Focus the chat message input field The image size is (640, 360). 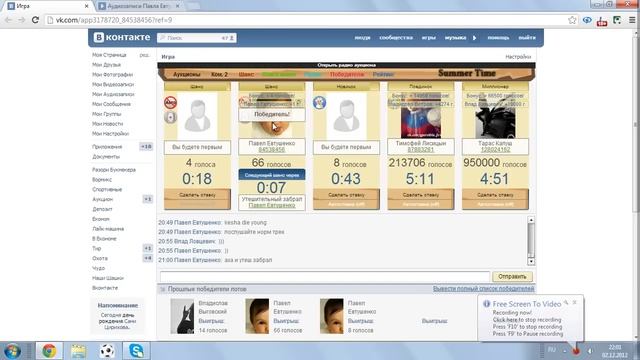(x=324, y=276)
